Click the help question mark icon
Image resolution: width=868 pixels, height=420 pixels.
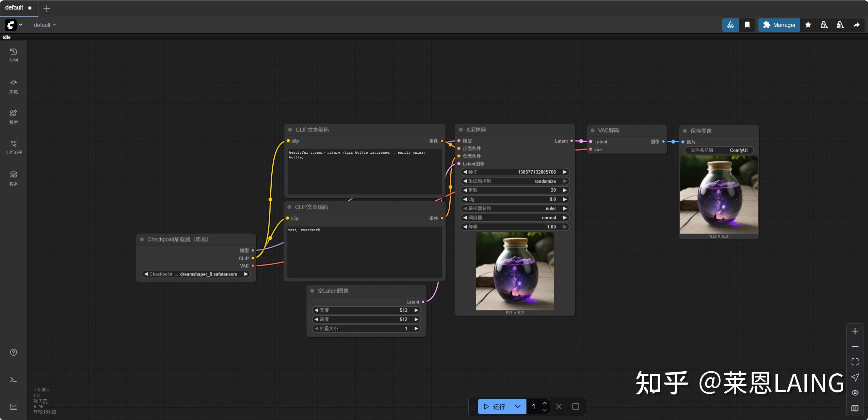[14, 352]
